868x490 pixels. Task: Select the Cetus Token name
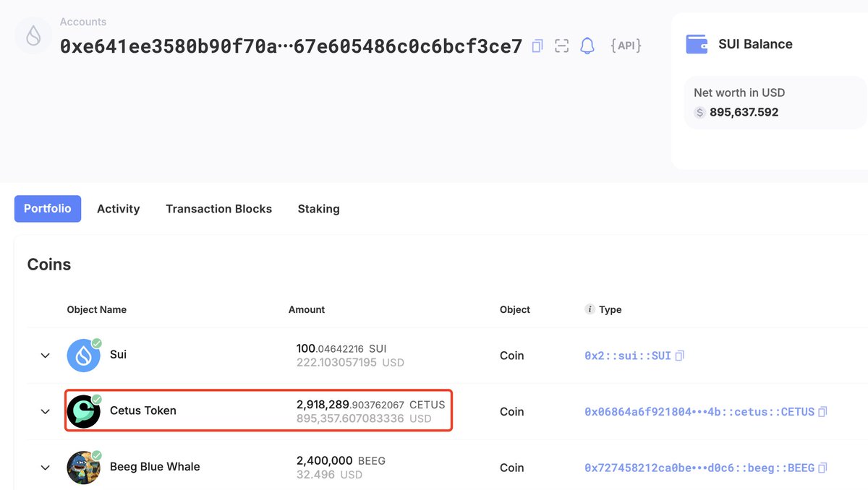(143, 411)
